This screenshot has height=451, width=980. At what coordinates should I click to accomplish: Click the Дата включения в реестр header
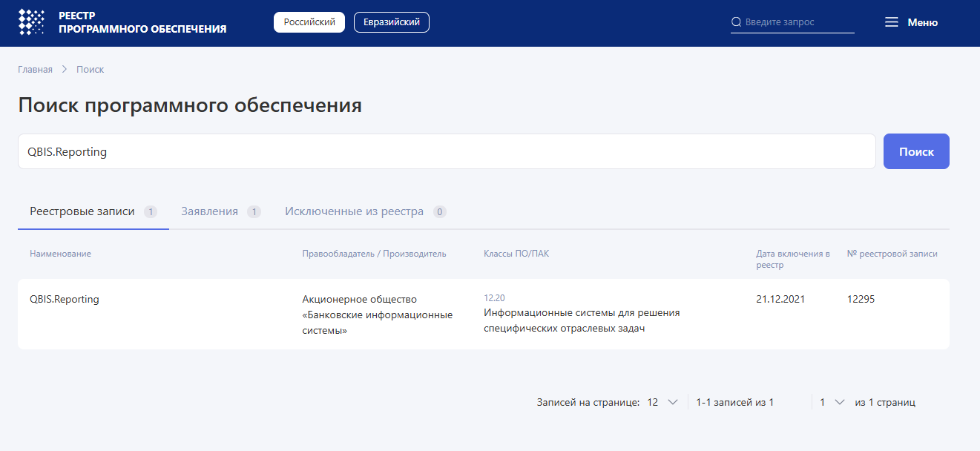(x=793, y=259)
